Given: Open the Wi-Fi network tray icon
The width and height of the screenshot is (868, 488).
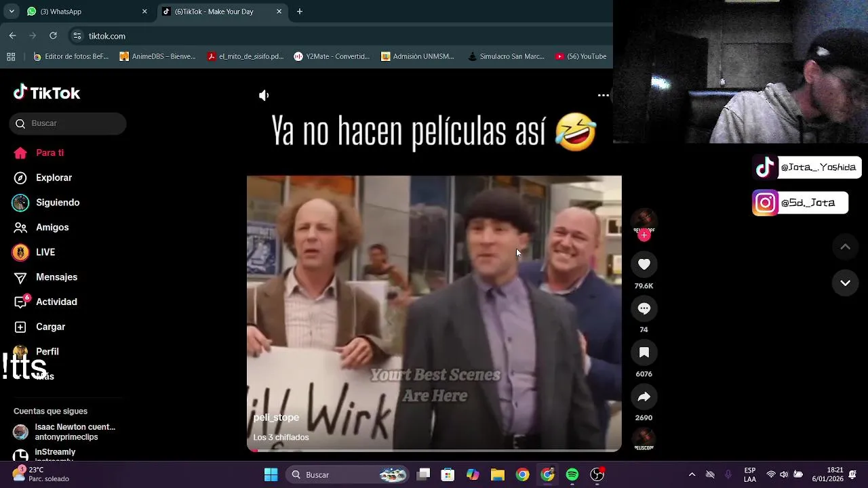Looking at the screenshot, I should point(770,474).
